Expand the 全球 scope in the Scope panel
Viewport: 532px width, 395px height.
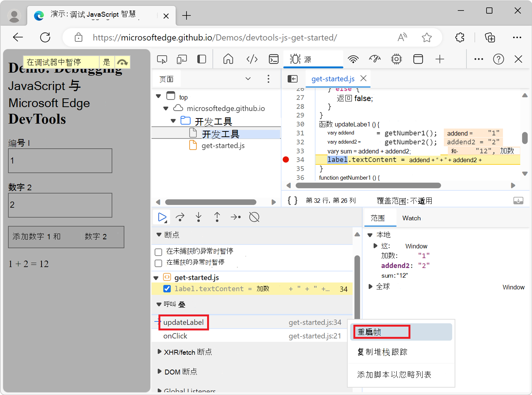(x=370, y=286)
